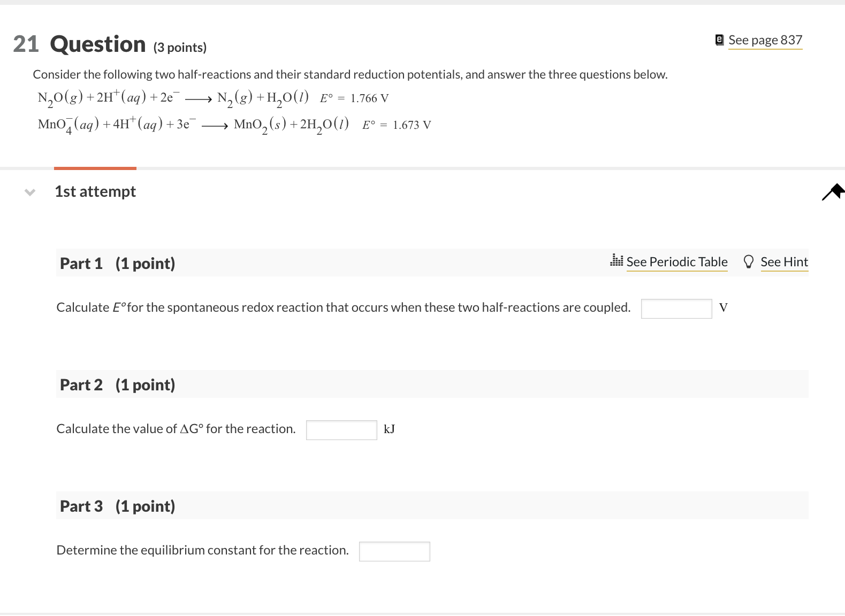Open the See Hint link

[785, 262]
